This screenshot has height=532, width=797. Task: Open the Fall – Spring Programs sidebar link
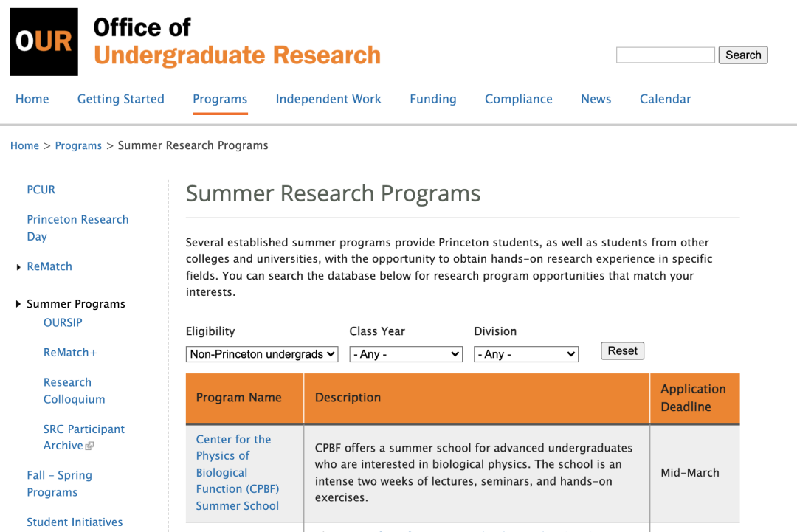pyautogui.click(x=60, y=483)
